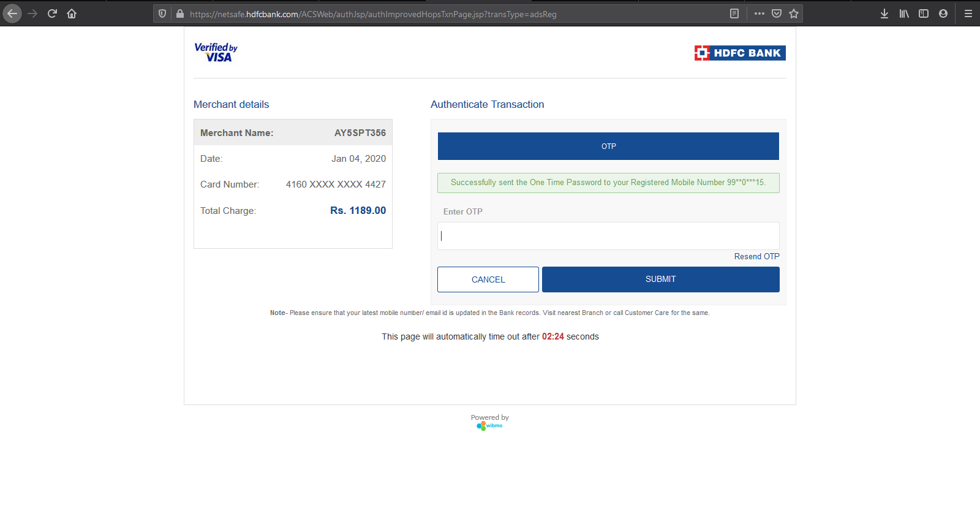Click the browser Back arrow button
980x513 pixels.
[x=12, y=13]
